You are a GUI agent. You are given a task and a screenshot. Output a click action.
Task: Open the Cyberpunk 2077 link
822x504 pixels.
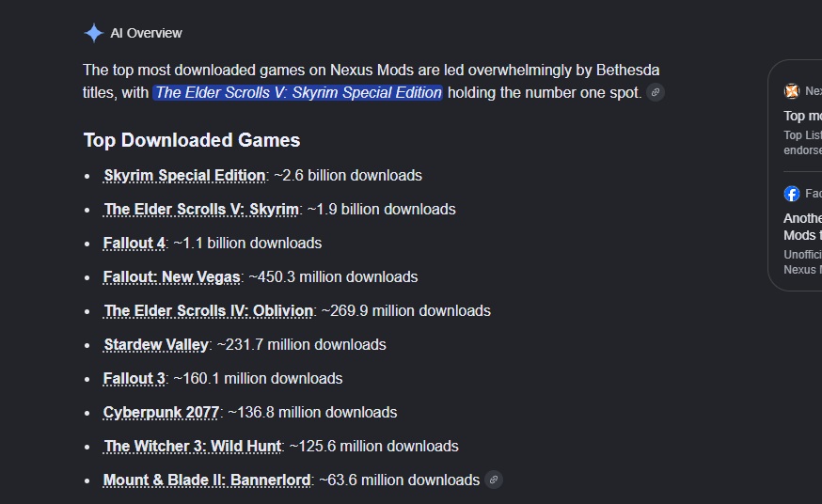click(161, 413)
